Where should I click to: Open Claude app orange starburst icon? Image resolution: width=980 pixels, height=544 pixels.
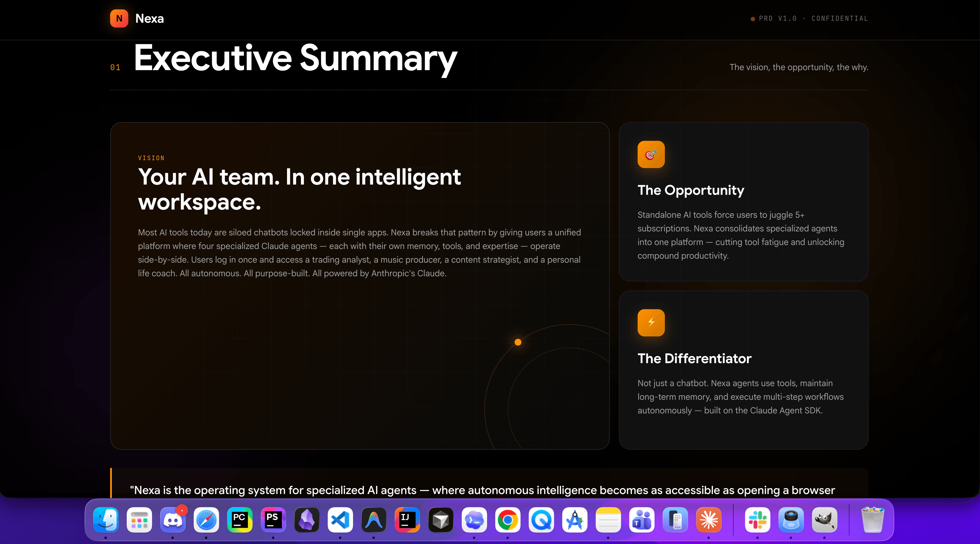point(708,520)
